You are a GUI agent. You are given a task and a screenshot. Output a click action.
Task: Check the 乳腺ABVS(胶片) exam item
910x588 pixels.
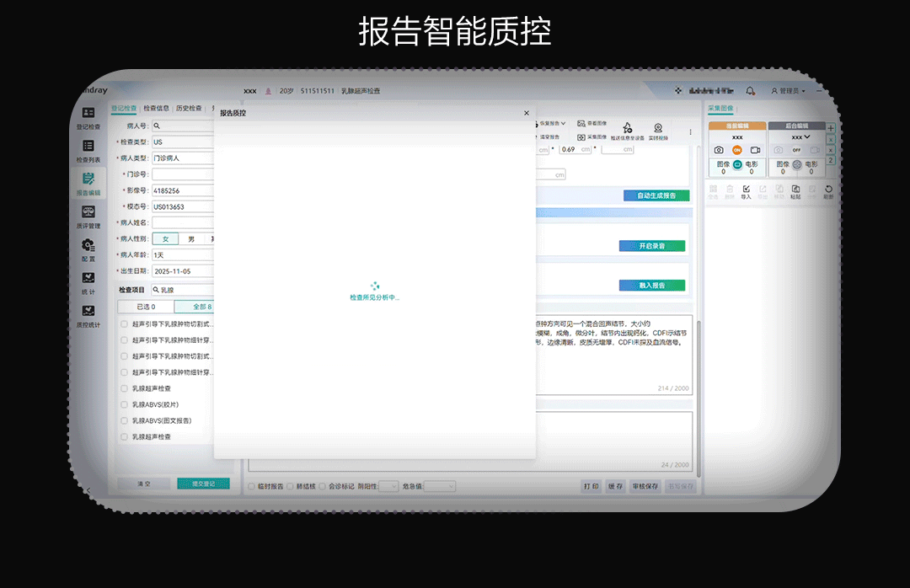(125, 404)
